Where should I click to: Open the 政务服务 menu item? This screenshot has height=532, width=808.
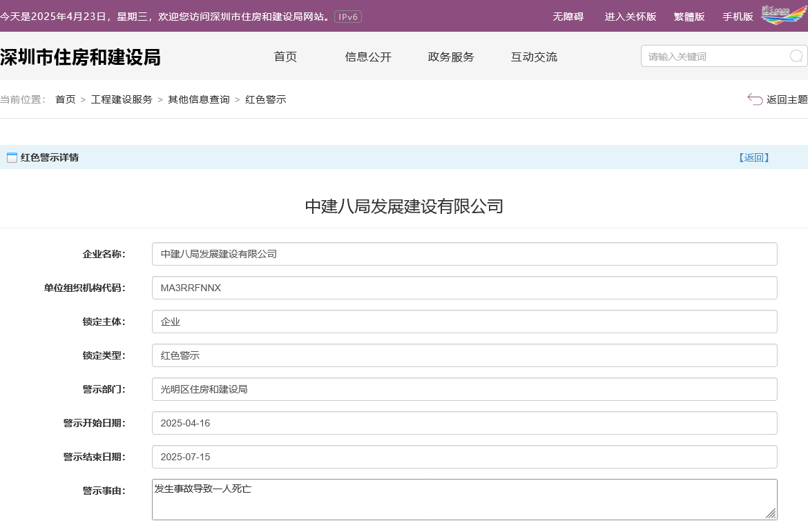451,57
